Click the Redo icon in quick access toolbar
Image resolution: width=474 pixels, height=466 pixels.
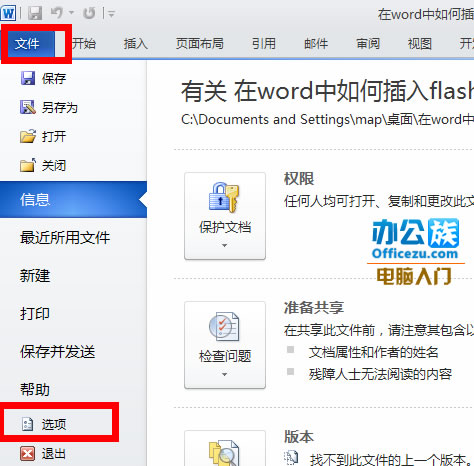click(89, 13)
